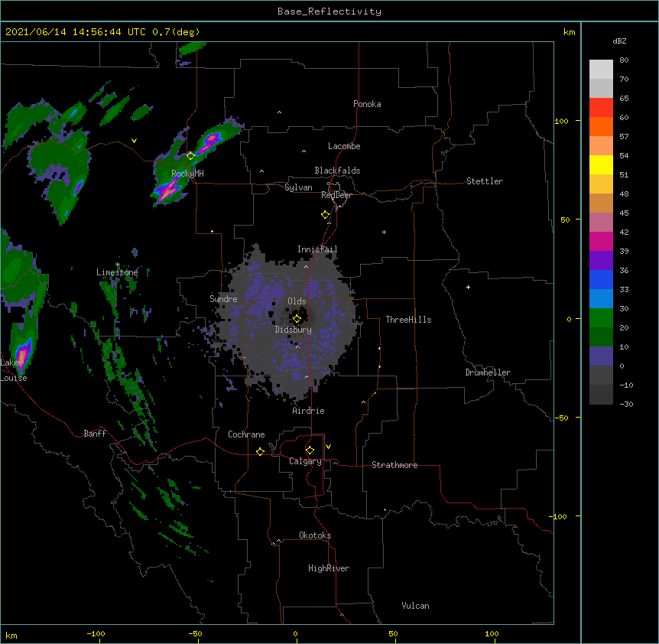Click the Sundre town label
Viewport: 659px width, 644px height.
point(223,299)
